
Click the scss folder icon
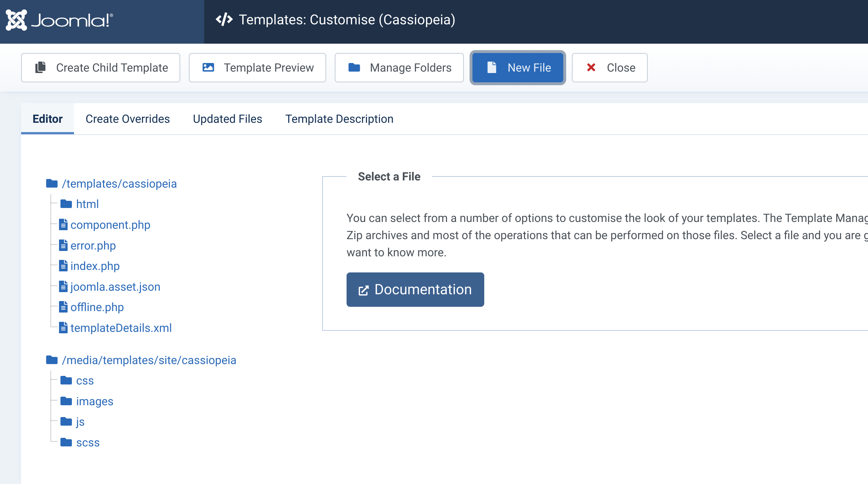66,442
